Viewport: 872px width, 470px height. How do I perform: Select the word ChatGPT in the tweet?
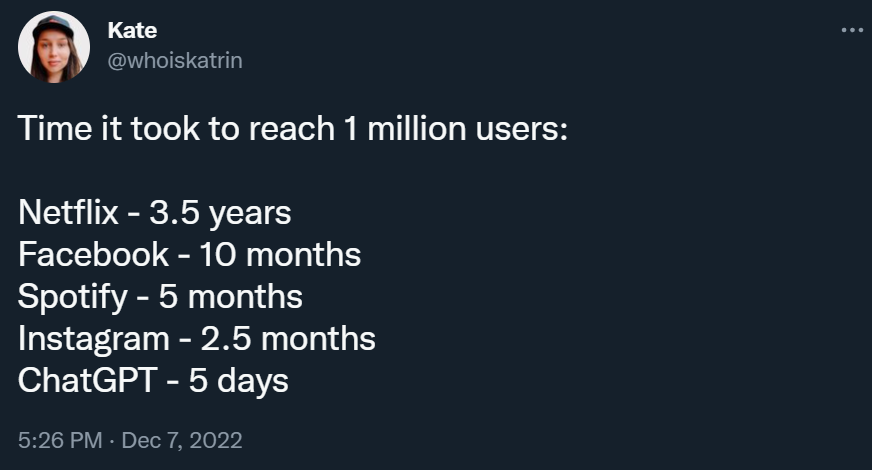[x=87, y=381]
